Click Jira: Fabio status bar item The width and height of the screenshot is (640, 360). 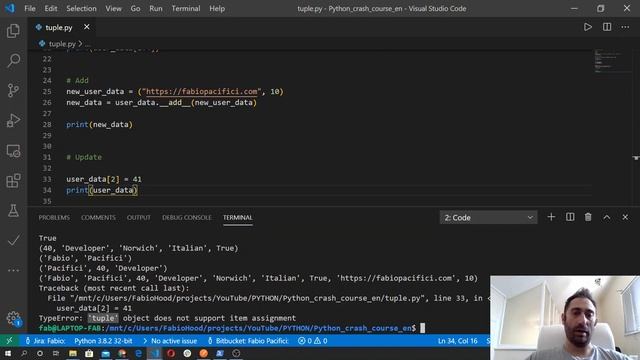click(x=45, y=340)
